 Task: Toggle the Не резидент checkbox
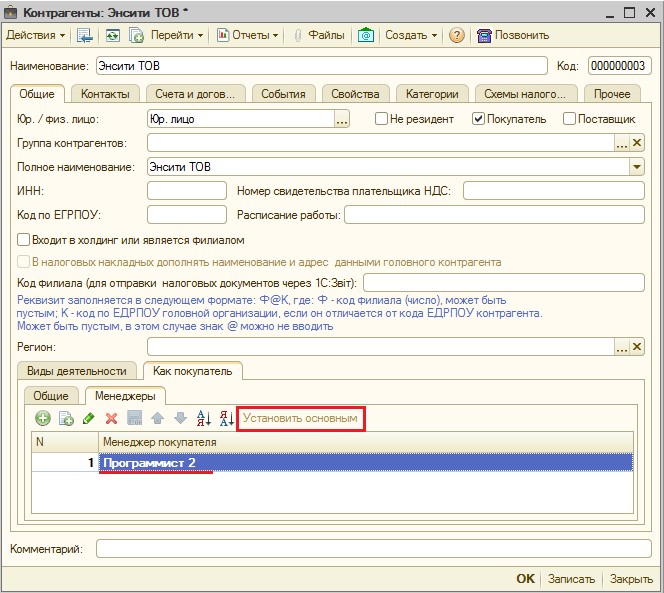pyautogui.click(x=381, y=119)
